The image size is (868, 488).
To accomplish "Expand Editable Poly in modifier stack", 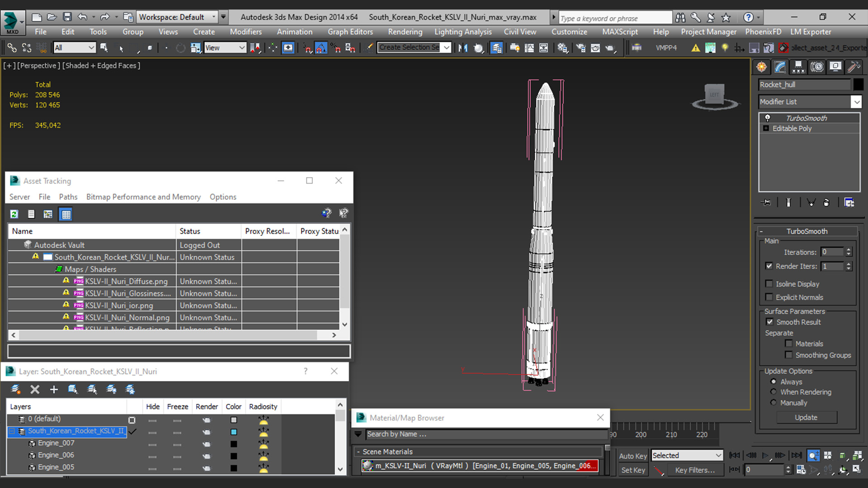I will [x=766, y=128].
